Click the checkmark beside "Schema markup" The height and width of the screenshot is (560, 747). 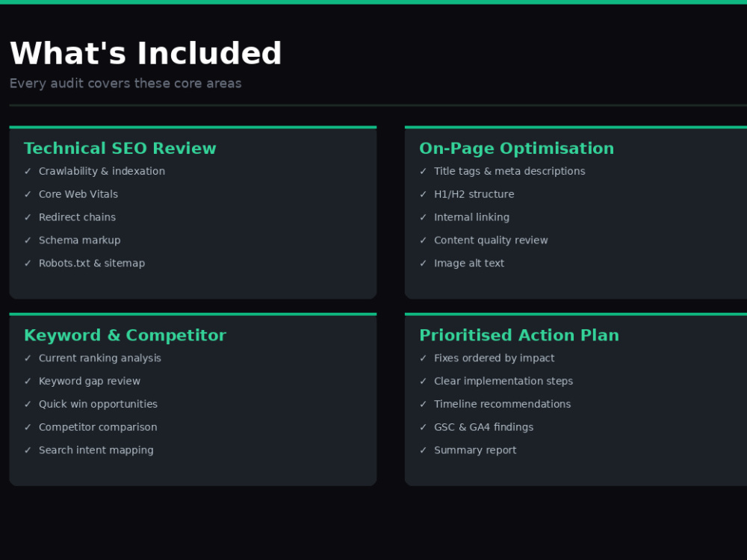(28, 240)
